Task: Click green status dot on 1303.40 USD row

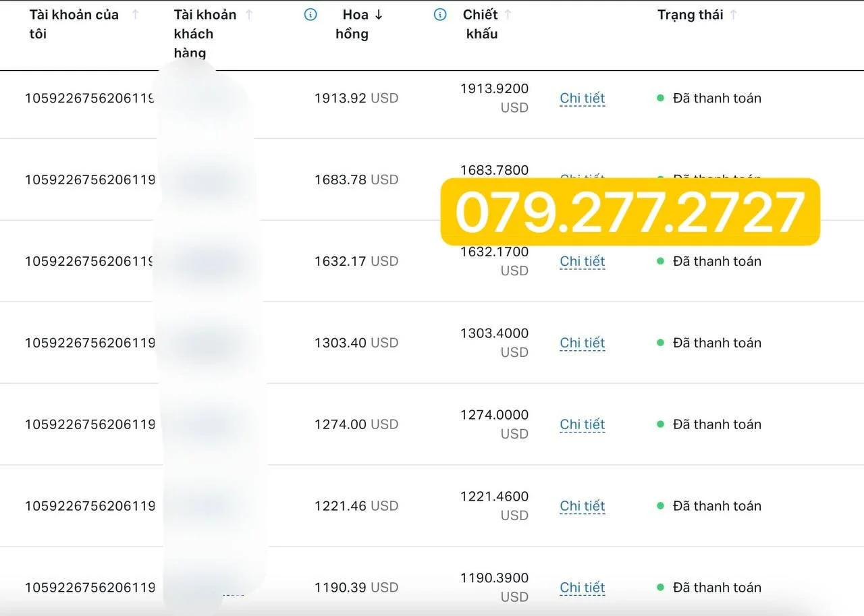Action: coord(660,343)
